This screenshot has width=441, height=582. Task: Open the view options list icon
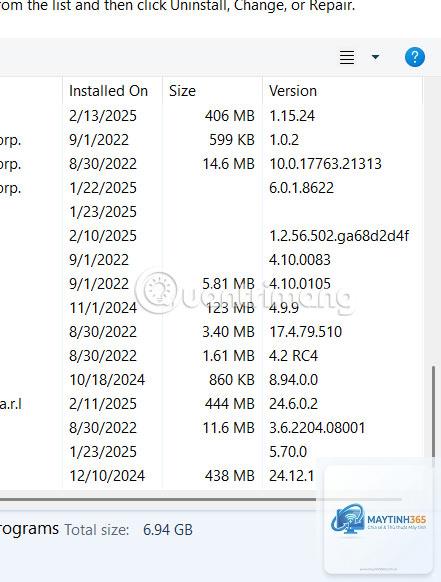pos(347,57)
